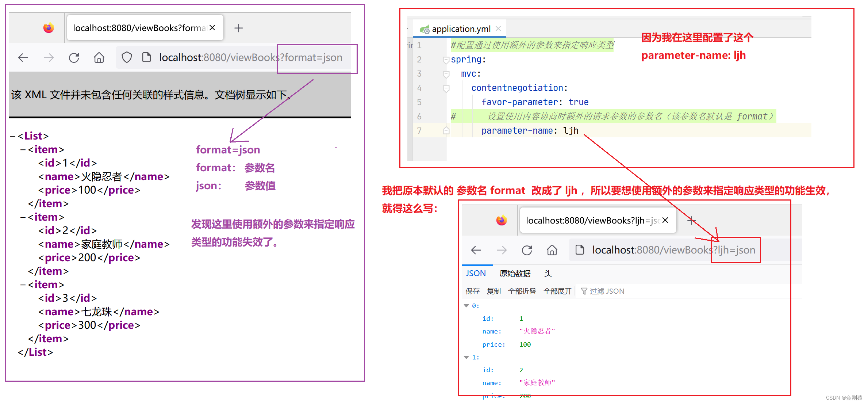Click the address bar showing ljh=json

684,250
